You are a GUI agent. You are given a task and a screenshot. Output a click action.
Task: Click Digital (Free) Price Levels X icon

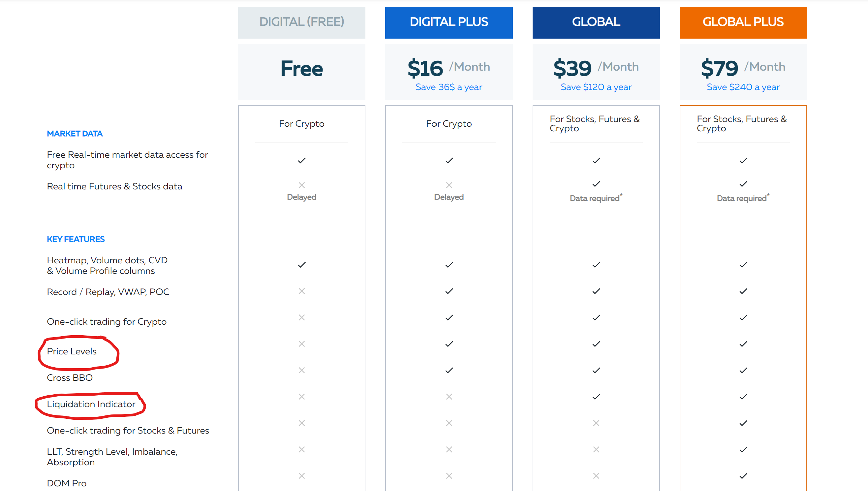(x=301, y=344)
